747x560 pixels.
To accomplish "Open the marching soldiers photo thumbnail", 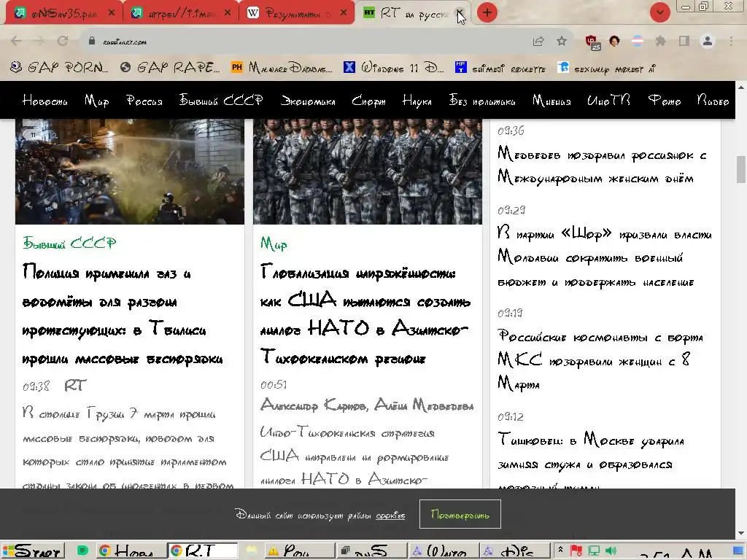I will (x=368, y=171).
